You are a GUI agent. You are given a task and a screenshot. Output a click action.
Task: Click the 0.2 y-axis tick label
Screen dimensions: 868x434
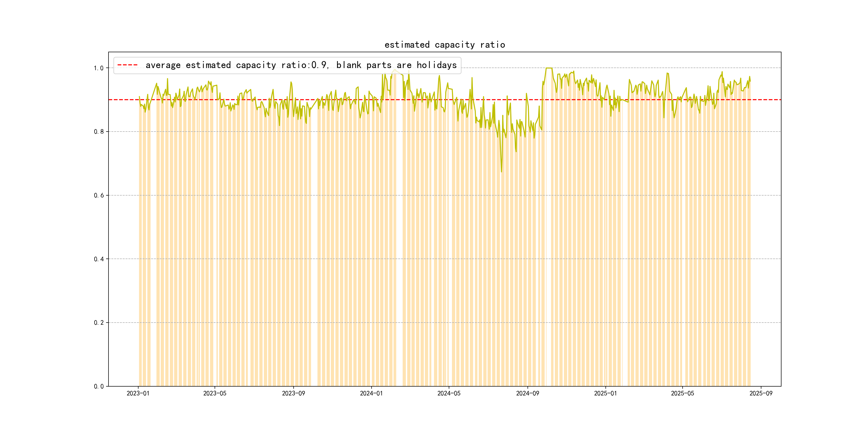point(98,323)
